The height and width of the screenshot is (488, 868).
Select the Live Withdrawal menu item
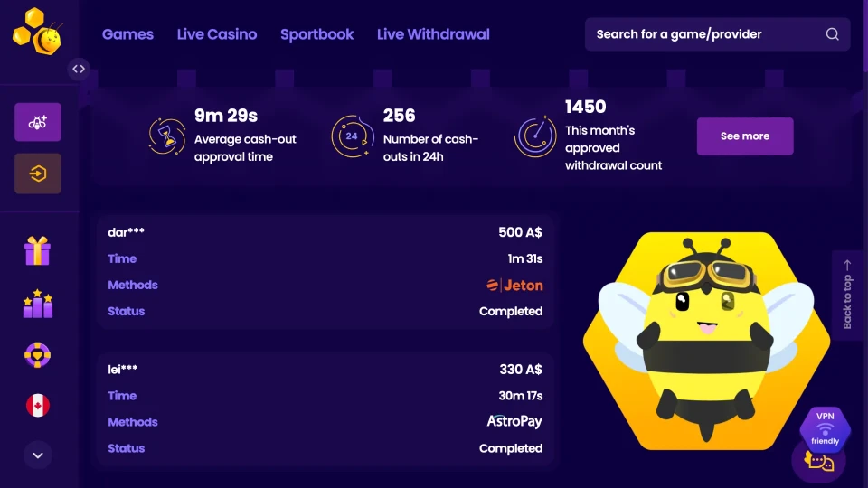click(433, 34)
